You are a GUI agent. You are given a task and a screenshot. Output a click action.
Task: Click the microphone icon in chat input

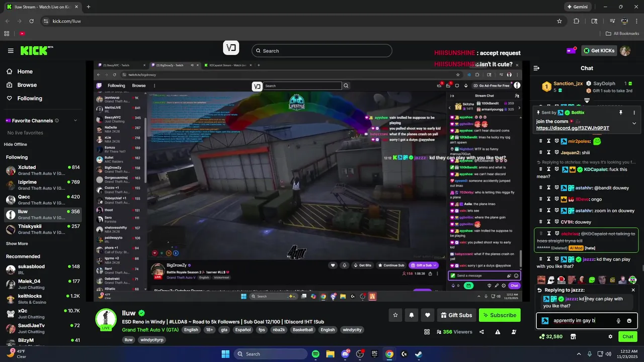coord(618,321)
